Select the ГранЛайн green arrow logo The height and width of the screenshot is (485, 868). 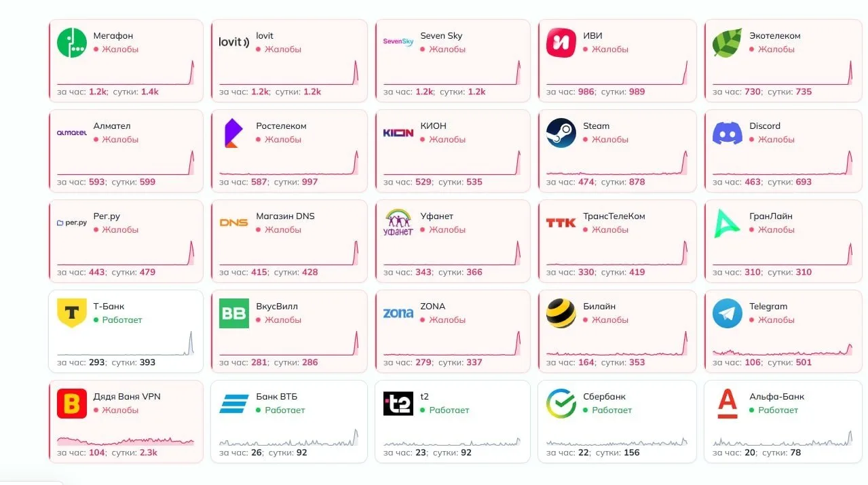[x=728, y=222]
